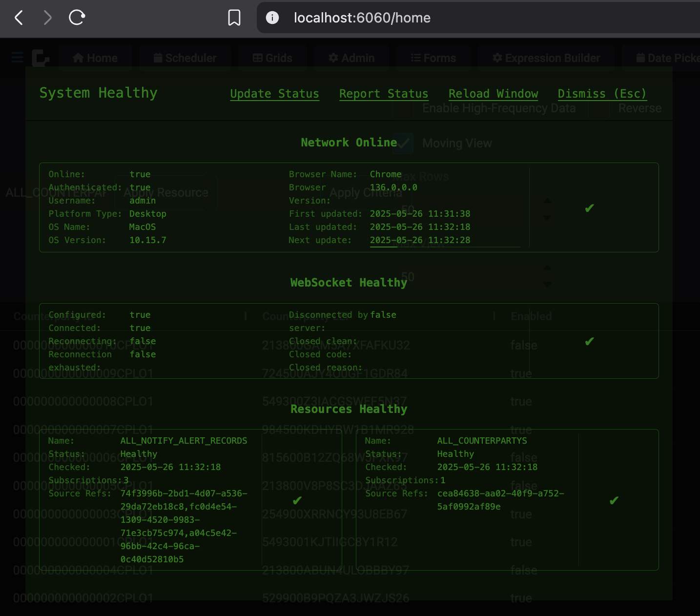The height and width of the screenshot is (616, 700).
Task: Click Platform Type value Desktop
Action: point(148,214)
